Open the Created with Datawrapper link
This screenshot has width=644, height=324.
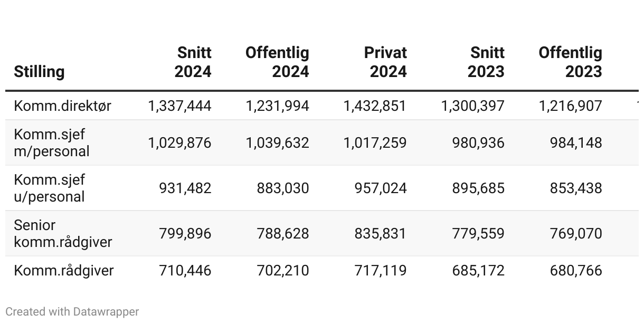pyautogui.click(x=72, y=312)
